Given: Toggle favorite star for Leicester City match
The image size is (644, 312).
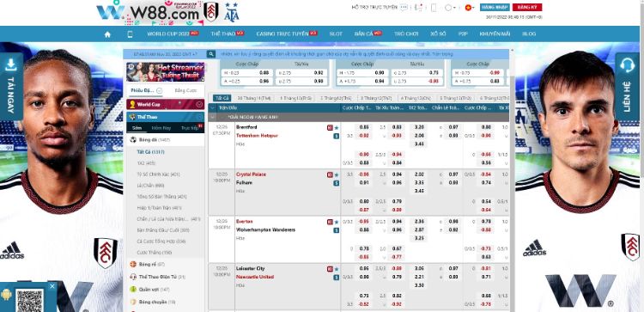Looking at the screenshot, I should tap(337, 269).
